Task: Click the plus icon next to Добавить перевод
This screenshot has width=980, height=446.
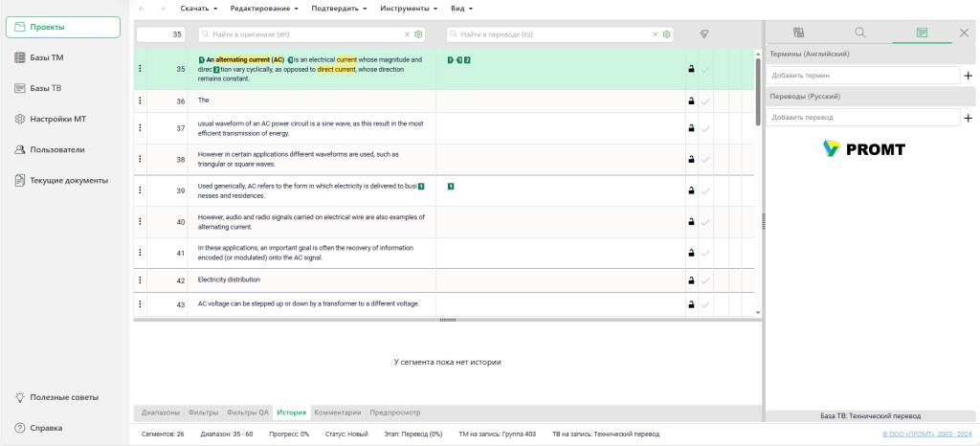Action: (968, 118)
